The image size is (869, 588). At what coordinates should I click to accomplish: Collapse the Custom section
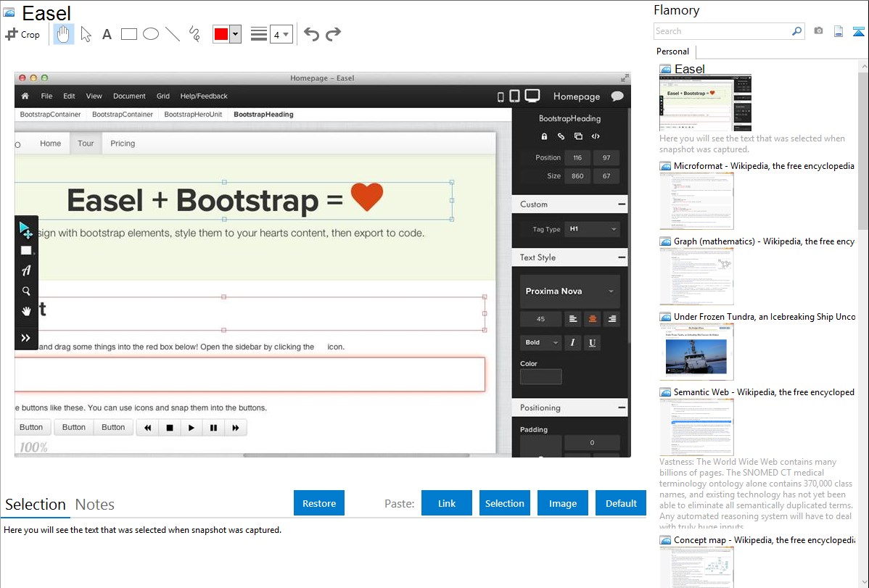[x=621, y=204]
